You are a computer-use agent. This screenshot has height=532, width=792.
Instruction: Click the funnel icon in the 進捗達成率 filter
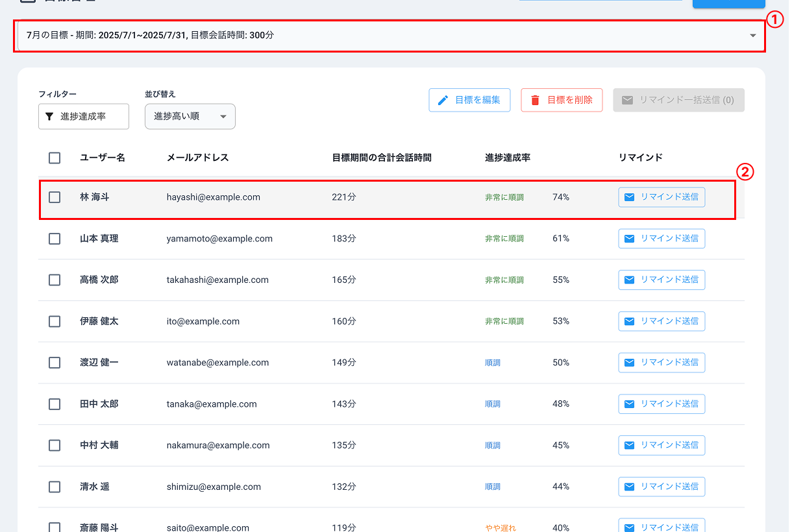(x=49, y=117)
